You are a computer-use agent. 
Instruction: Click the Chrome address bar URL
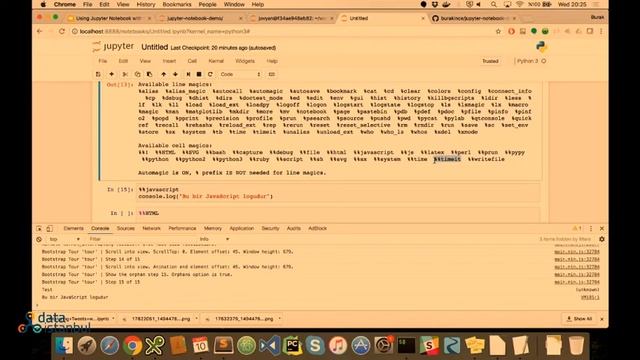[x=165, y=31]
